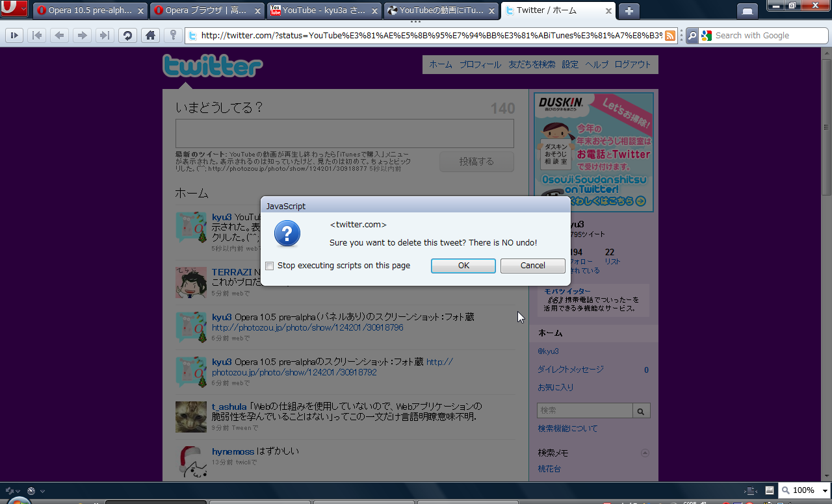
Task: Click the ホーム link in Twitter header
Action: (x=441, y=64)
